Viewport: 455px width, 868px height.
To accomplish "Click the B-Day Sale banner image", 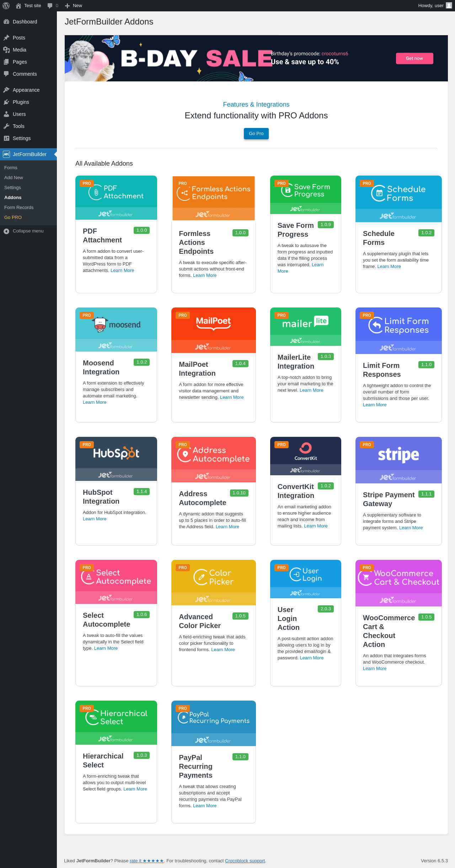I will tap(256, 58).
